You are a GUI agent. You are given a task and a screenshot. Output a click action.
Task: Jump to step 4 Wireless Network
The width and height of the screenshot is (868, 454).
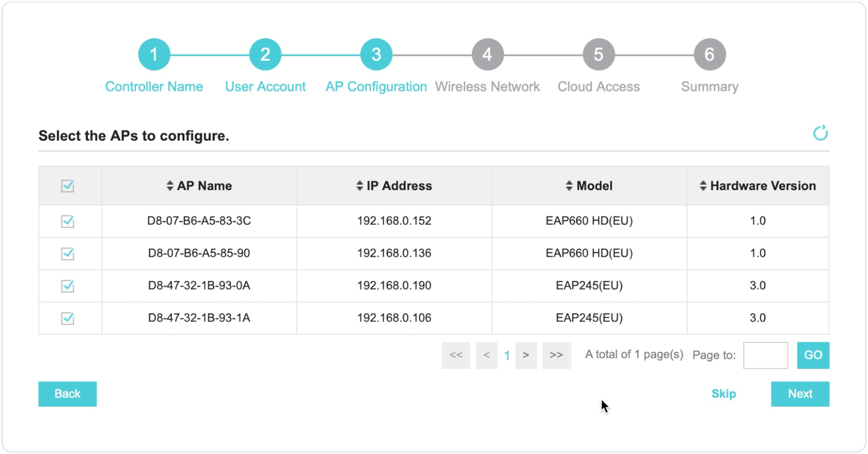coord(487,55)
